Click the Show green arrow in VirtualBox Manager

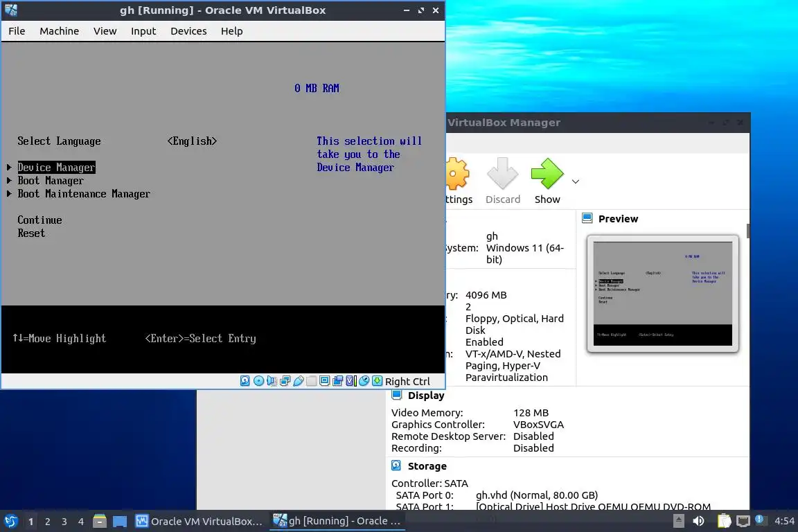coord(547,174)
